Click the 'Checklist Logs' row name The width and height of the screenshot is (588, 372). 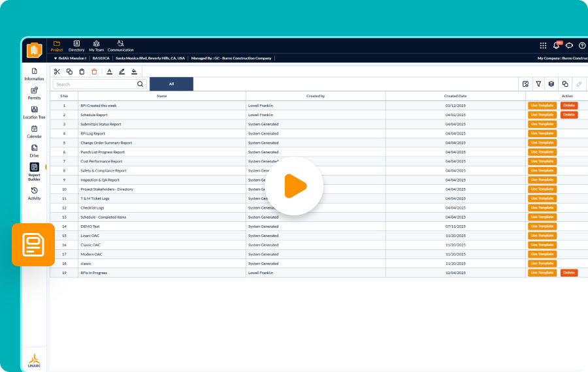tap(92, 208)
